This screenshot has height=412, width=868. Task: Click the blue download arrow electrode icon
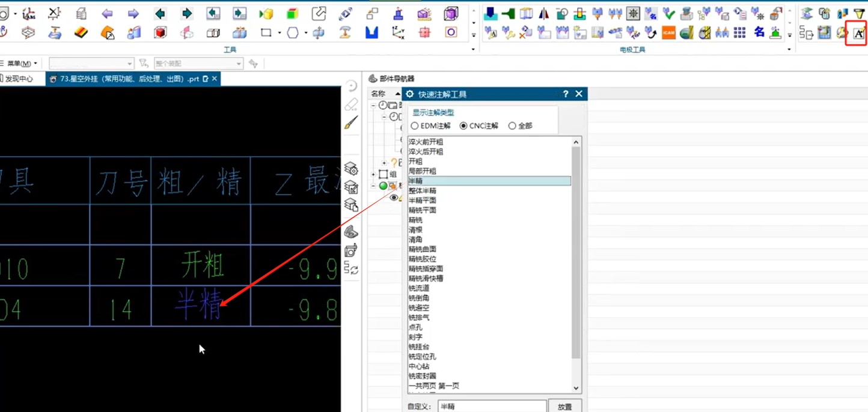click(x=491, y=13)
